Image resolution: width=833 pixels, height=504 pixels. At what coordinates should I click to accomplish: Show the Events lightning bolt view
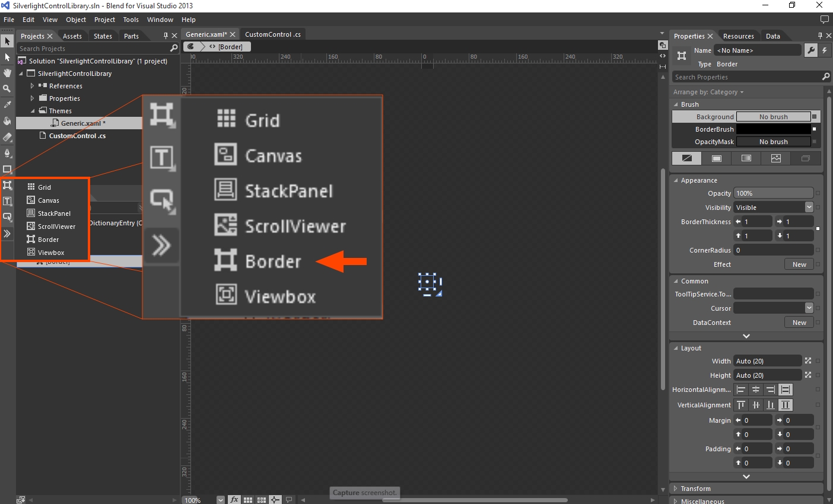(x=825, y=50)
